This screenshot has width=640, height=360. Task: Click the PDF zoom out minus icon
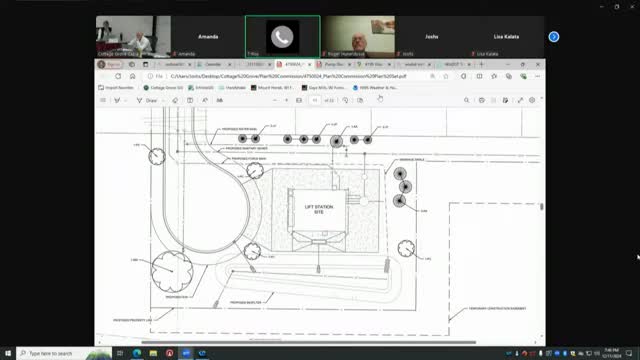click(x=275, y=100)
